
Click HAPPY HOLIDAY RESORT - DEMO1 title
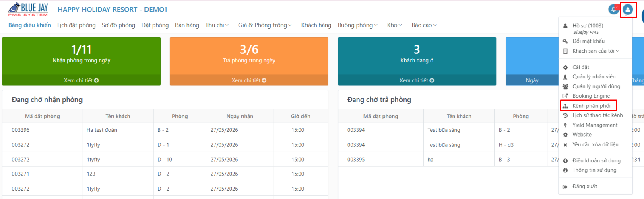click(x=112, y=9)
